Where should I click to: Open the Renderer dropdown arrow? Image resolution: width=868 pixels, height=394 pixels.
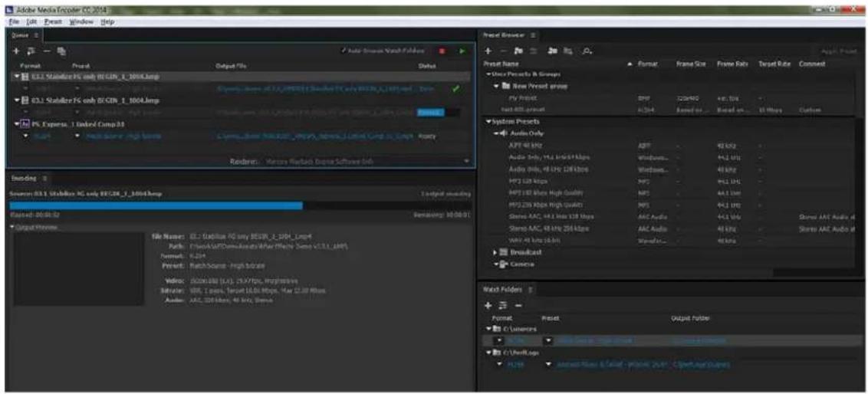pos(466,161)
